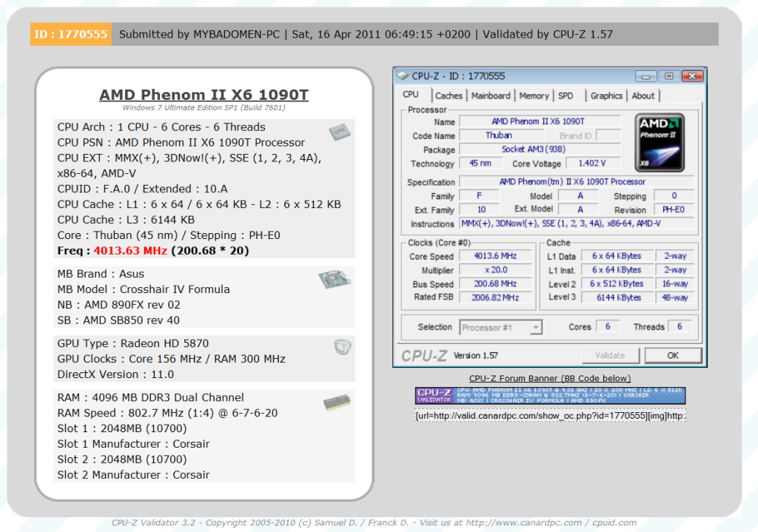Open the SPD tab
This screenshot has height=532, width=758.
(x=566, y=95)
